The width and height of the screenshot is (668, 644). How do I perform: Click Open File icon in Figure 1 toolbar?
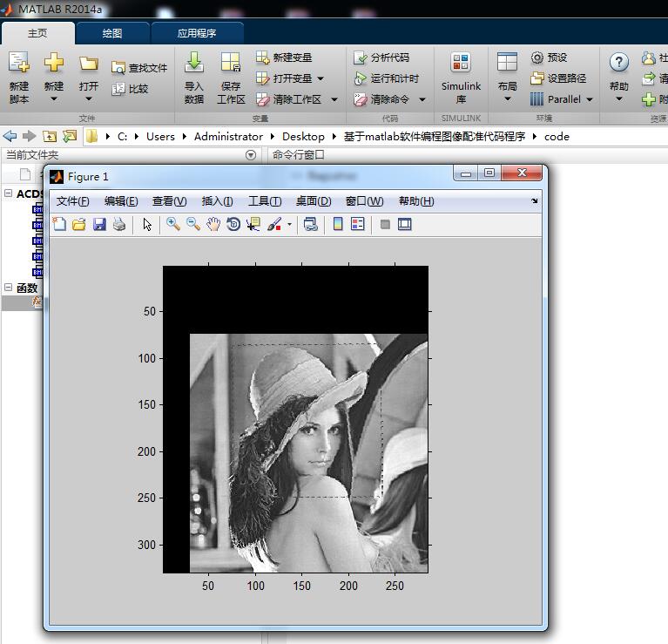tap(79, 224)
